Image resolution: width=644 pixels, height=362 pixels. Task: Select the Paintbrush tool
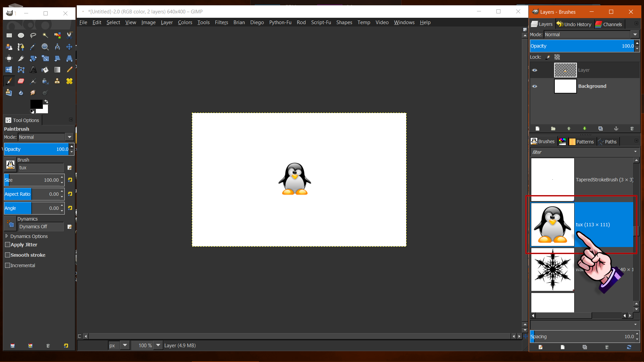[9, 81]
